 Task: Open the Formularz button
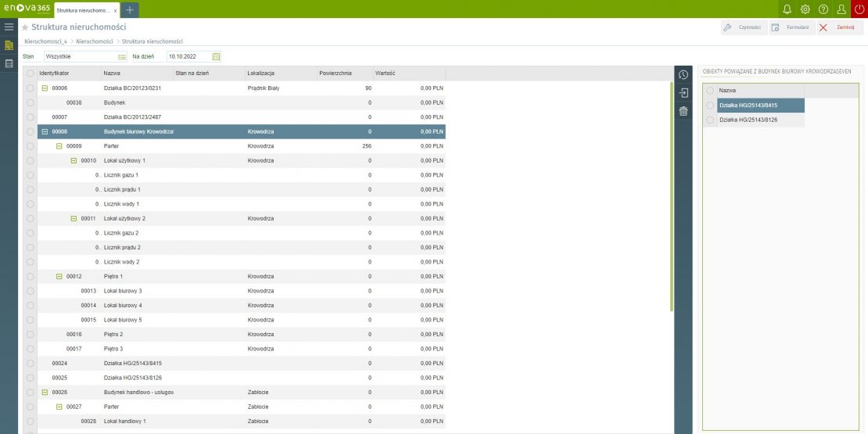[x=790, y=27]
